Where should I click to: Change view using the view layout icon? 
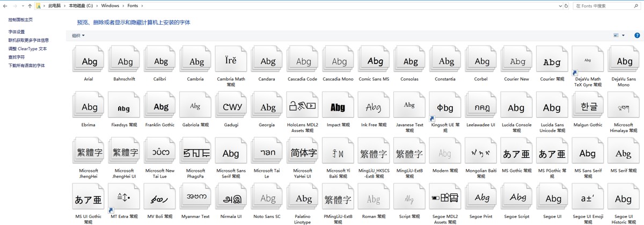point(616,35)
